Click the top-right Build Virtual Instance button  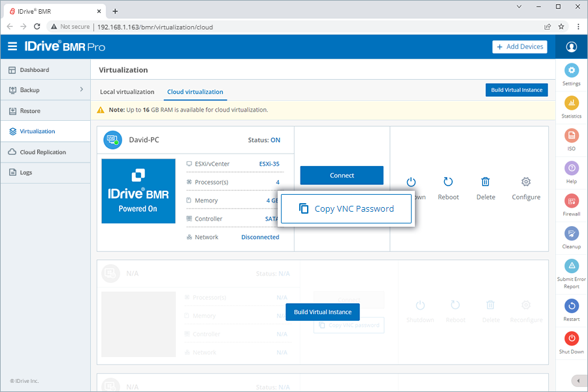516,90
